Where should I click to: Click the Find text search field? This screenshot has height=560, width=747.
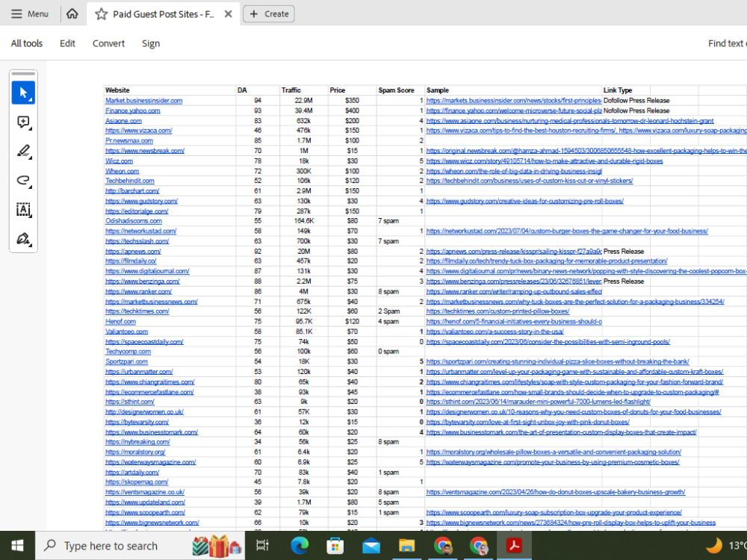tap(727, 43)
